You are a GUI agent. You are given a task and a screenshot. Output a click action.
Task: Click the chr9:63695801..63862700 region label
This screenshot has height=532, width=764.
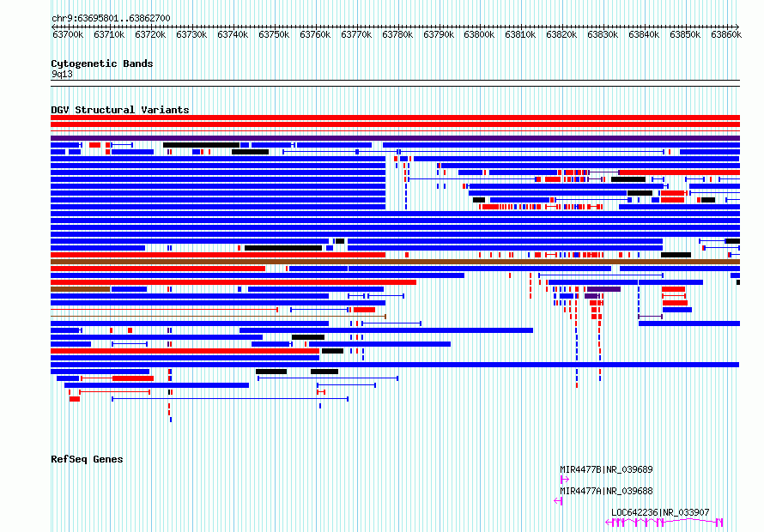tap(111, 19)
